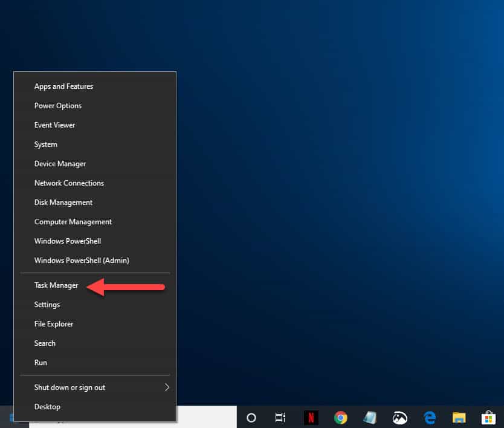This screenshot has width=504, height=428.
Task: Show the Desktop via menu entry
Action: [95, 407]
